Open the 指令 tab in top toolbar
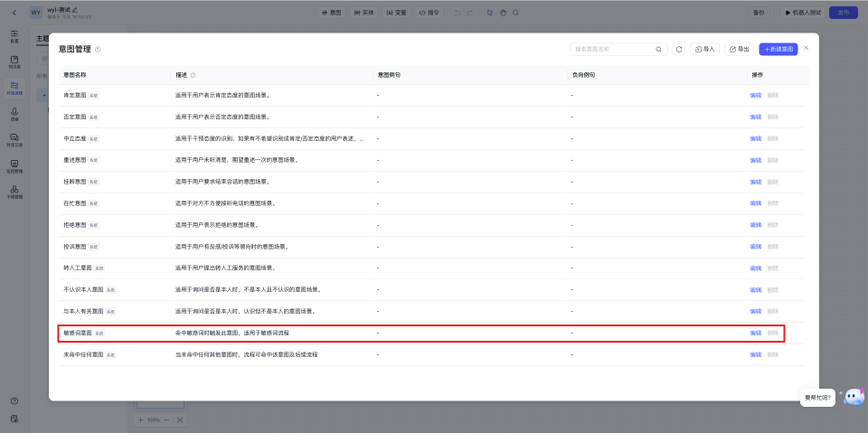 pos(429,13)
